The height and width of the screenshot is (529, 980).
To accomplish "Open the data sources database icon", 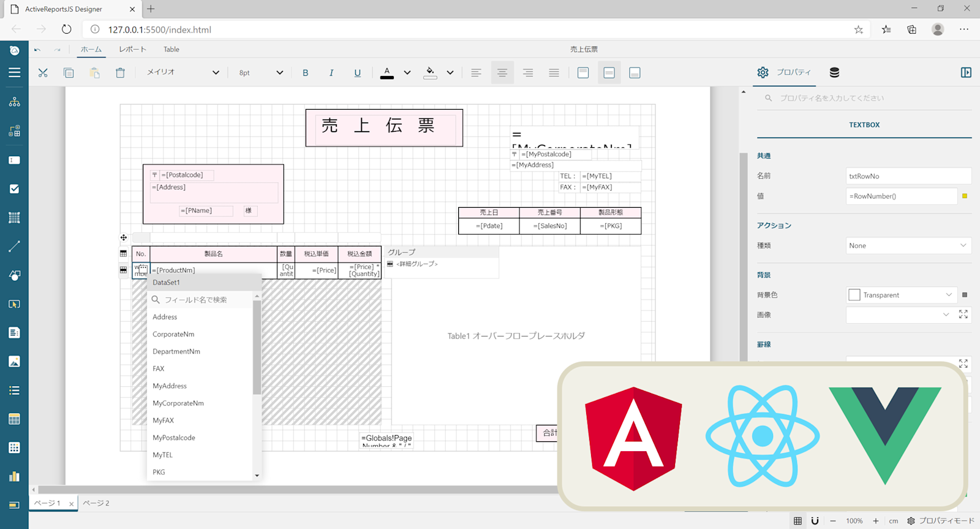I will coord(834,72).
